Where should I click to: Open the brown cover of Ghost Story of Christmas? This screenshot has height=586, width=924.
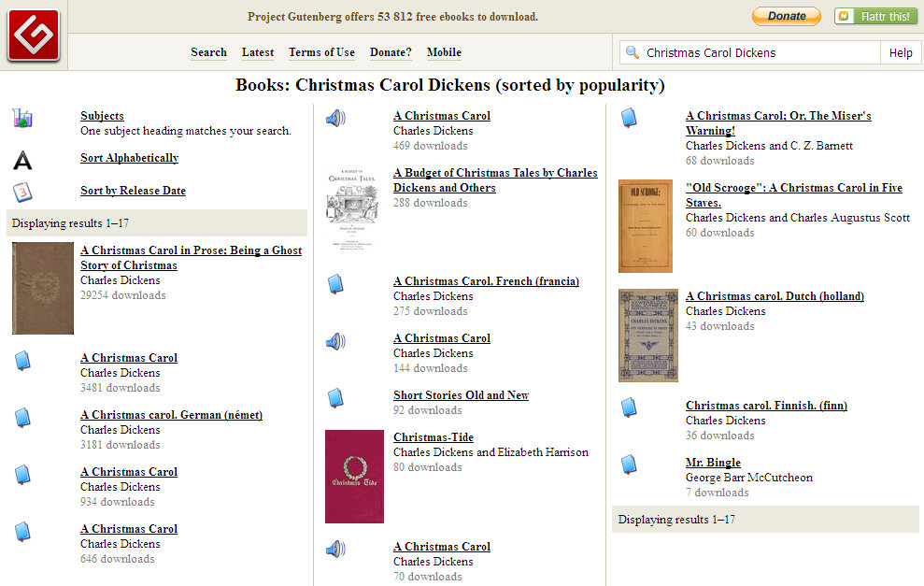coord(43,288)
